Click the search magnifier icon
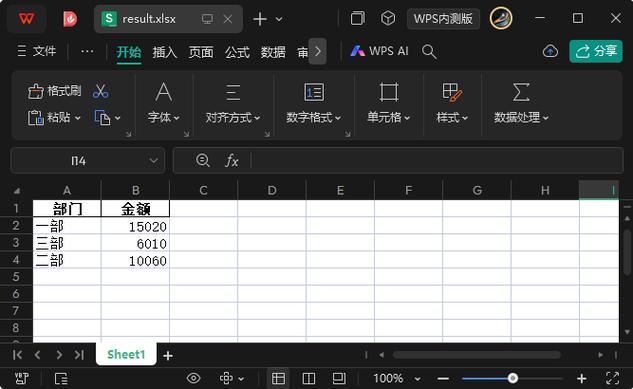The width and height of the screenshot is (633, 389). [429, 52]
